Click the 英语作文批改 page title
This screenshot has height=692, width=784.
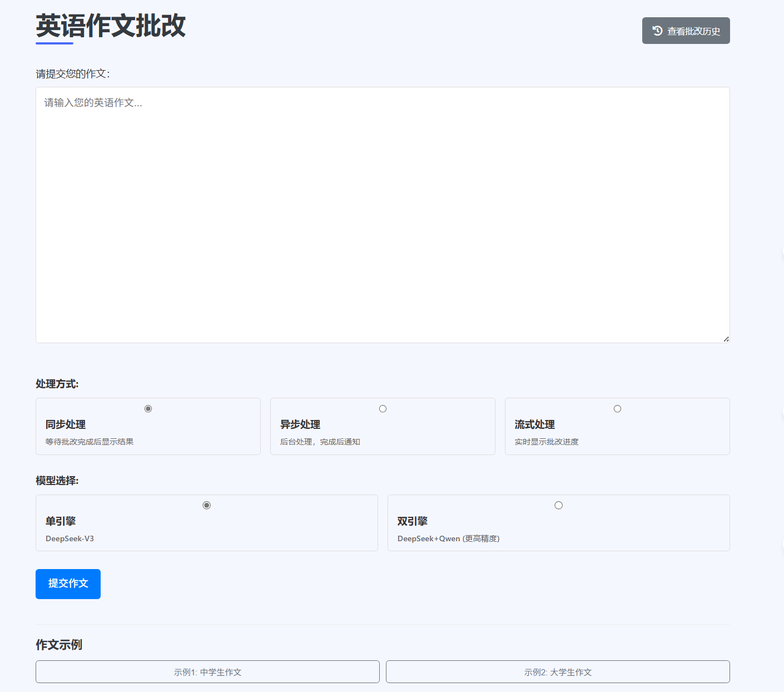tap(111, 27)
